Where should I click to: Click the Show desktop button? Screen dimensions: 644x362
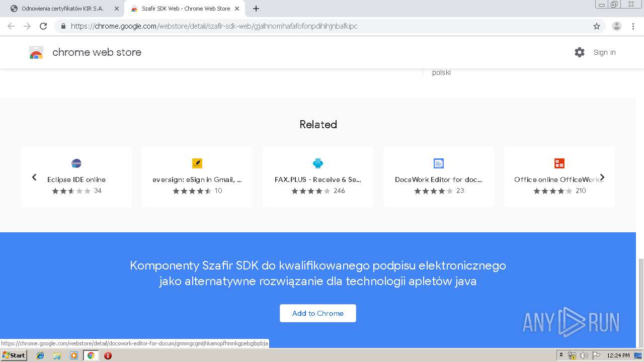638,355
